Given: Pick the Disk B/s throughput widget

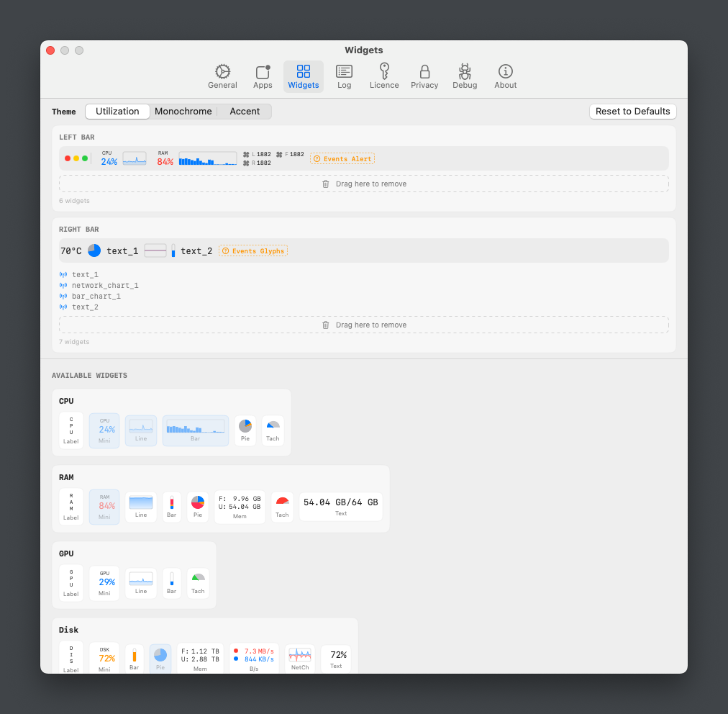Looking at the screenshot, I should click(x=254, y=658).
